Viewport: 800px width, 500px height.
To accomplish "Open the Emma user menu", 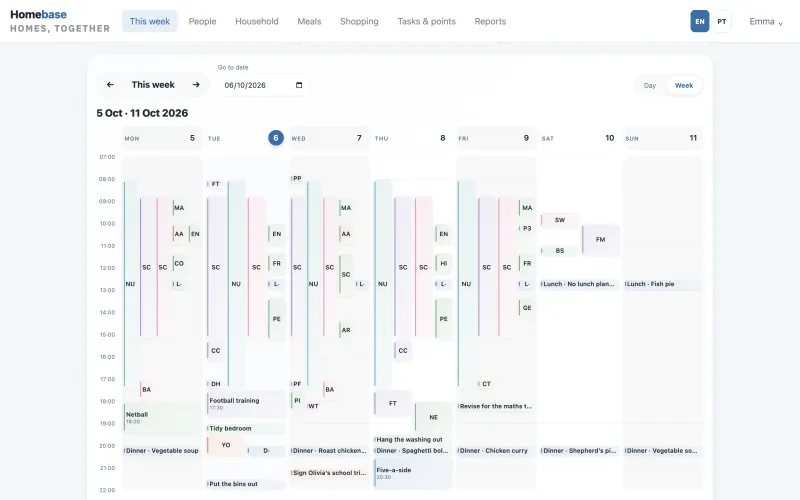I will (766, 21).
